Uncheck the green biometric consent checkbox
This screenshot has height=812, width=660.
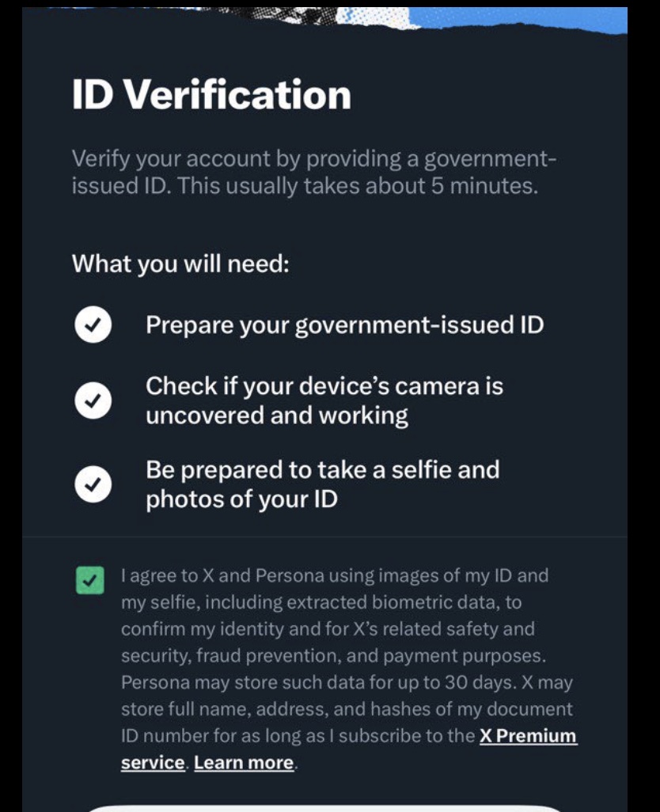tap(91, 580)
